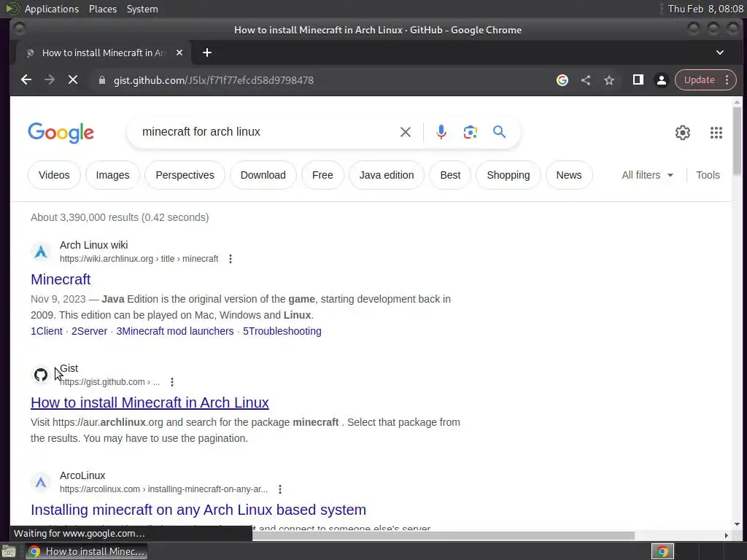Jump to the 5Troubleshooting link
This screenshot has width=747, height=560.
[x=282, y=331]
